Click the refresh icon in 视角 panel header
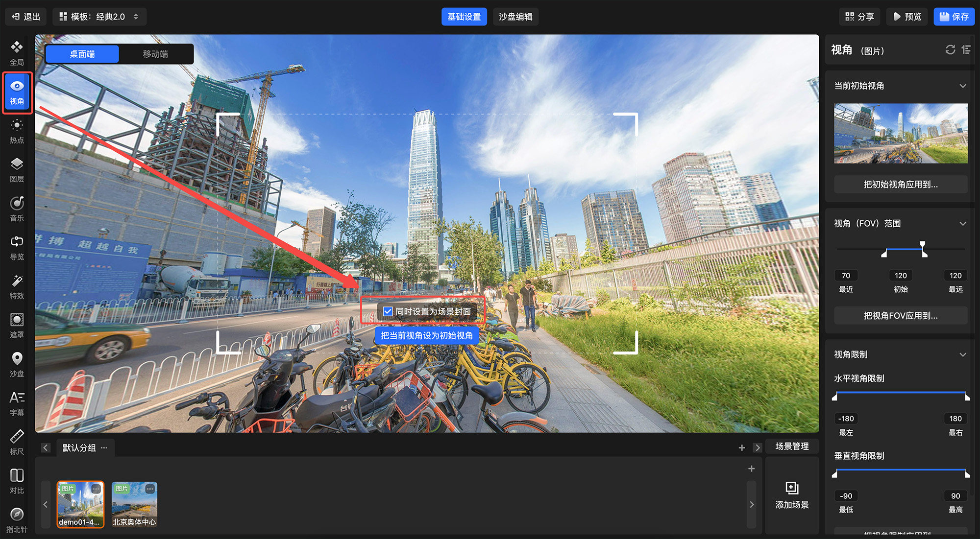This screenshot has height=539, width=980. tap(950, 50)
